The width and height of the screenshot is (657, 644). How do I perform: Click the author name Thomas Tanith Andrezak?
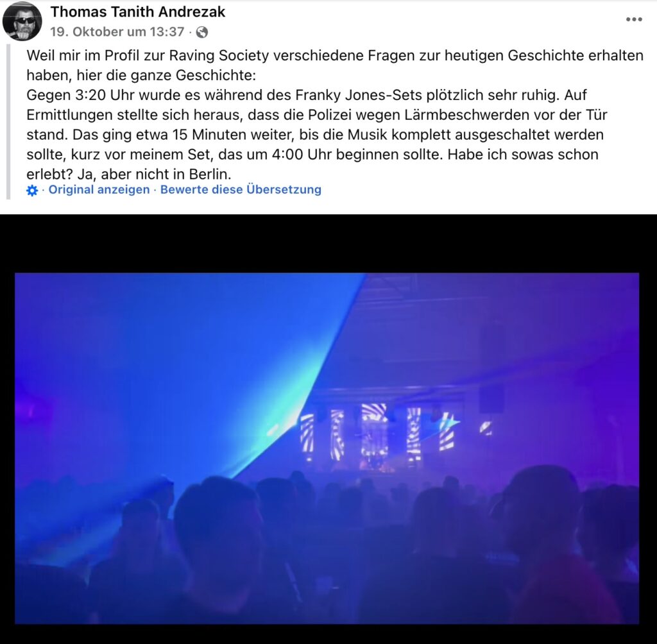[x=138, y=12]
